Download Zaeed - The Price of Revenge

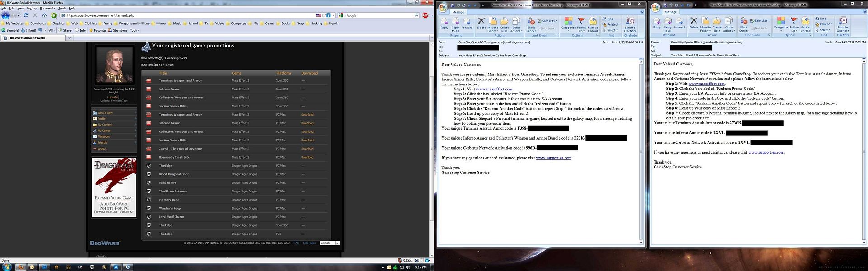tap(307, 149)
